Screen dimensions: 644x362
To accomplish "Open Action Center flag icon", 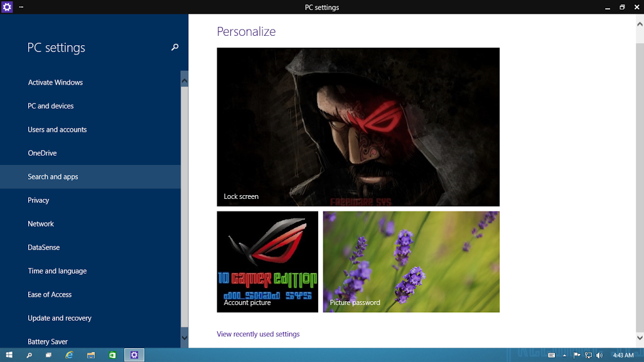I will pos(577,355).
